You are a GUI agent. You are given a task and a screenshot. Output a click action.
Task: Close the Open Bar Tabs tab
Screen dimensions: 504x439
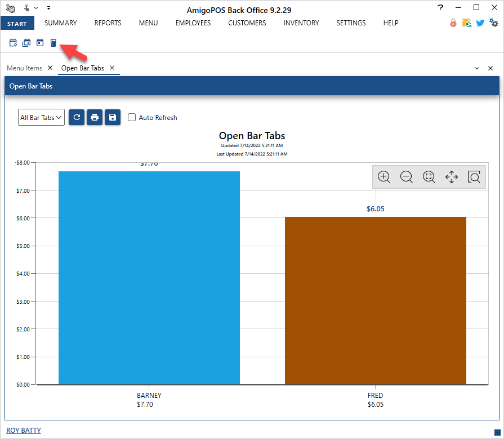[112, 68]
